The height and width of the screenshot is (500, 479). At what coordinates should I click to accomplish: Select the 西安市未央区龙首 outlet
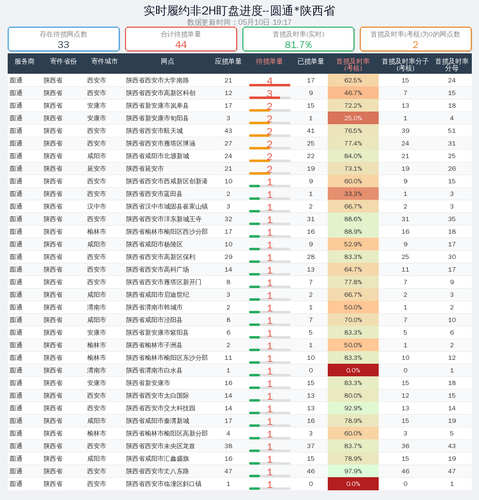(x=161, y=446)
